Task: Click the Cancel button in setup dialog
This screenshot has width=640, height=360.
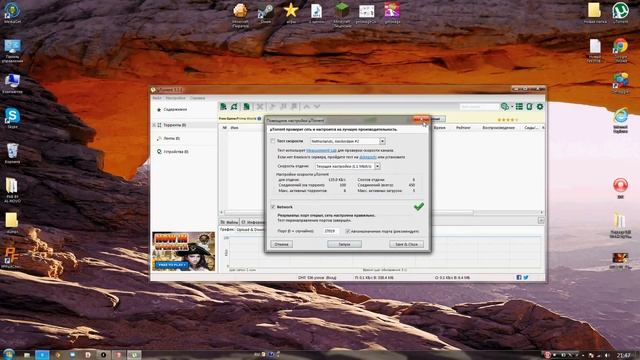Action: 281,244
